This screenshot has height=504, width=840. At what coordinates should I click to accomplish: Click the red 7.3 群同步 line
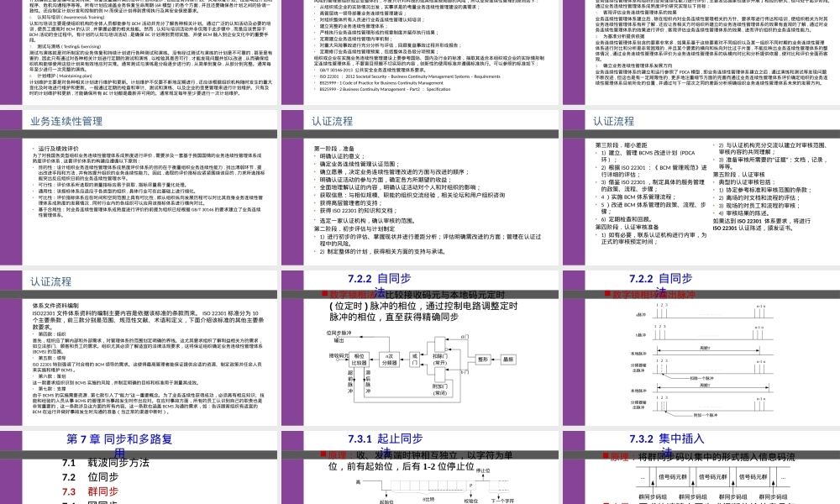[90, 491]
